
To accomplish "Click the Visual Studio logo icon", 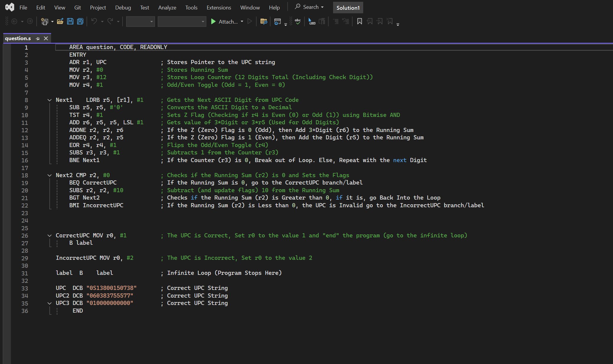I will coord(10,7).
